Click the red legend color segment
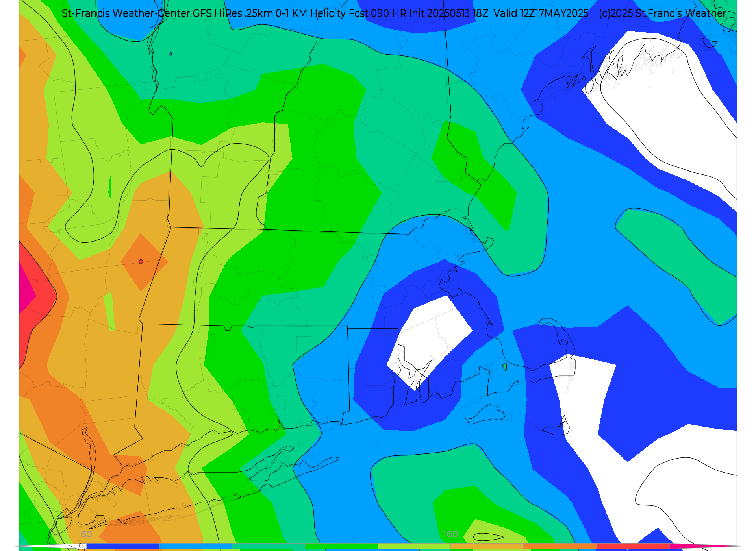 tap(633, 546)
